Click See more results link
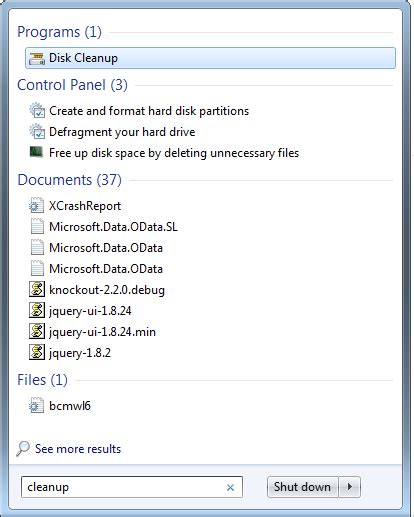Image resolution: width=414 pixels, height=517 pixels. pos(78,449)
